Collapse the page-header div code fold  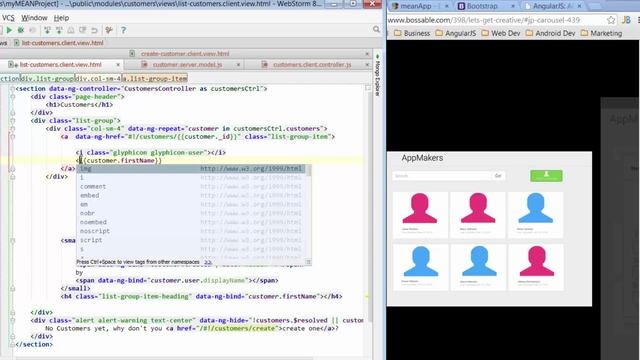pyautogui.click(x=13, y=97)
